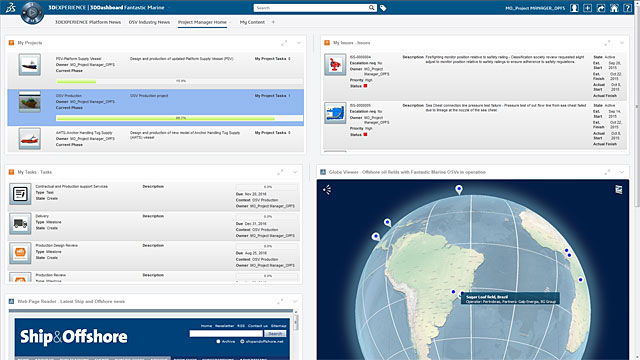This screenshot has height=360, width=640.
Task: Click the PSV project progress bar
Action: (180, 81)
